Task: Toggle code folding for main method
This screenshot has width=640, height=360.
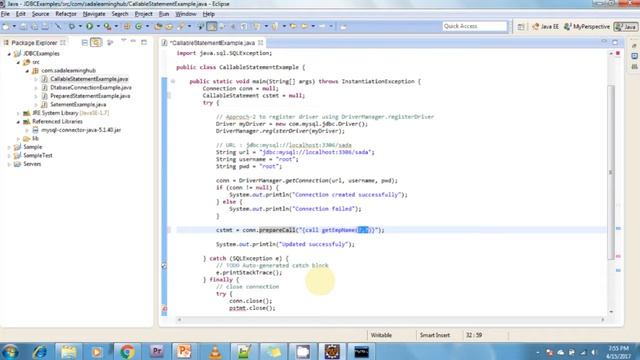Action: coord(173,82)
